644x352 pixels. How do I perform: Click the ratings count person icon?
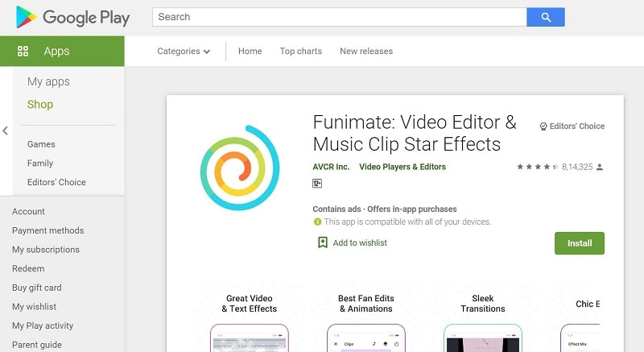600,167
